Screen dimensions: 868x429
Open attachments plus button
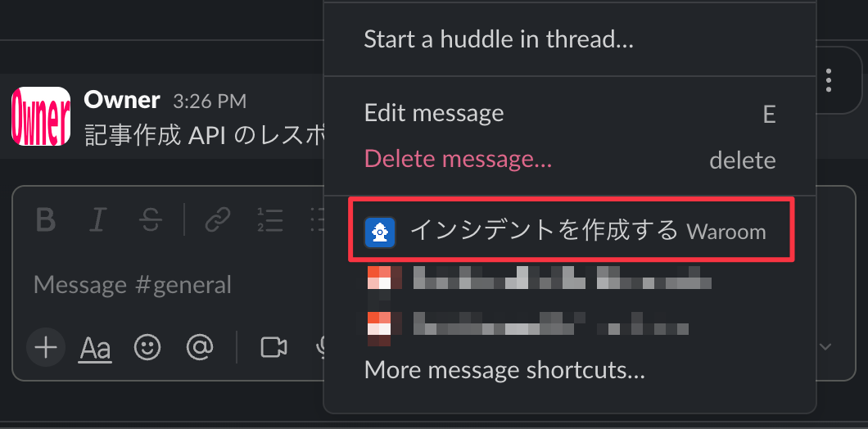[46, 348]
